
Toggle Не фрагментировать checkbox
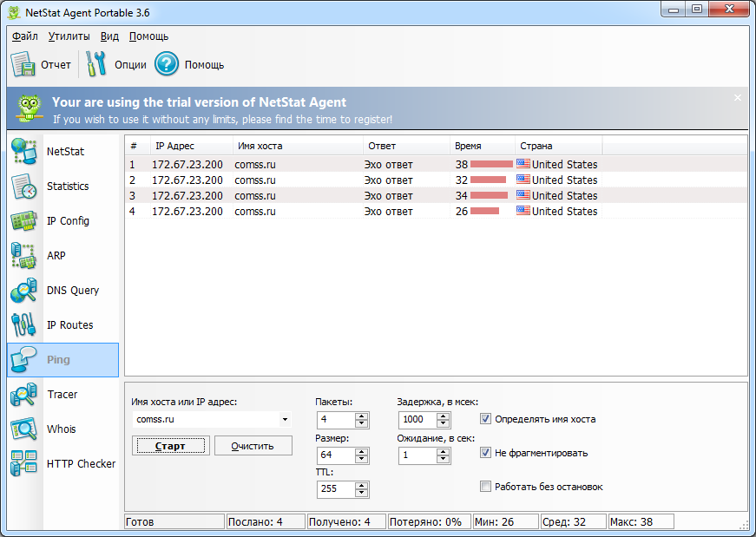pos(485,453)
